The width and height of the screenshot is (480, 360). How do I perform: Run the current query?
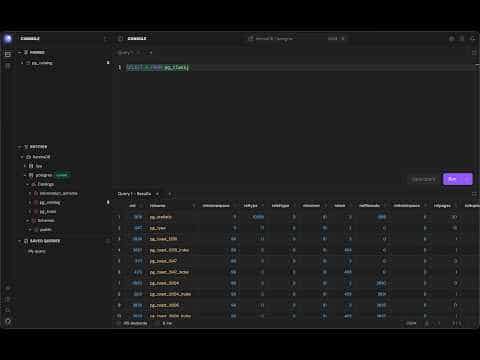(452, 179)
